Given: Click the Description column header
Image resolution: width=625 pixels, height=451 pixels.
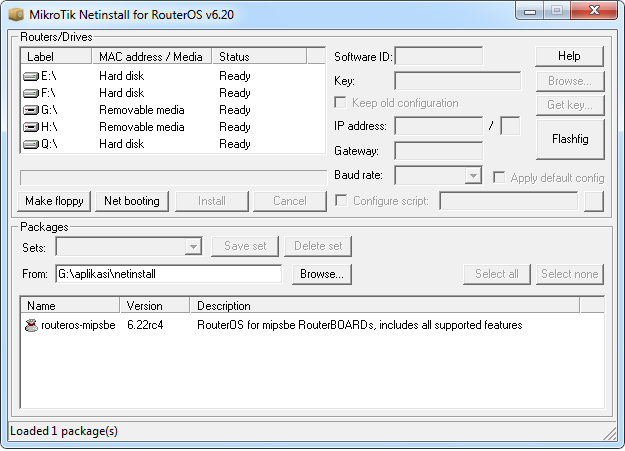Looking at the screenshot, I should click(x=385, y=306).
